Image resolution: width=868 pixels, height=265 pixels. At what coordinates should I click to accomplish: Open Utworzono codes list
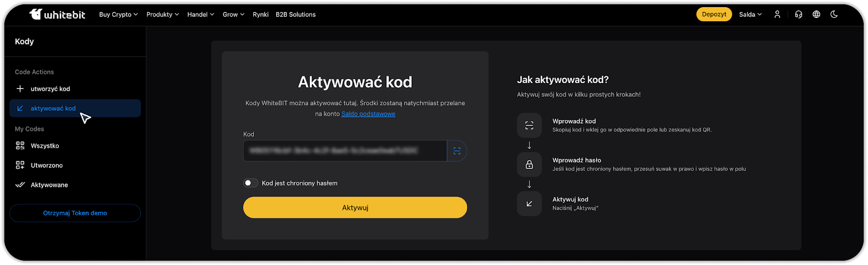coord(46,166)
